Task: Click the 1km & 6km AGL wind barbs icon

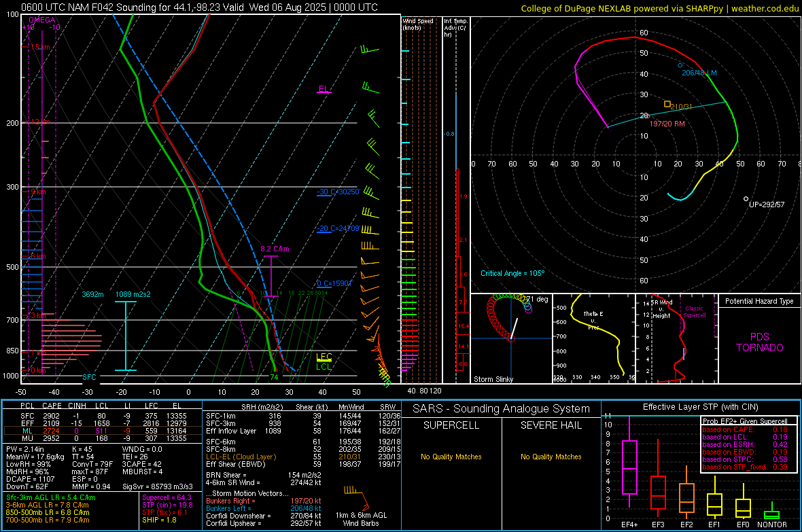Action: (357, 497)
